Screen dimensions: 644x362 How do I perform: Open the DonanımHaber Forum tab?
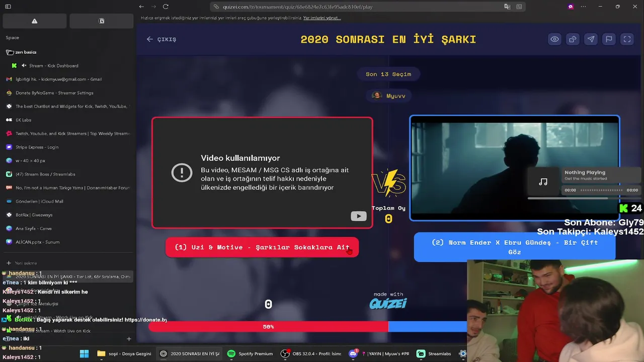(x=68, y=188)
